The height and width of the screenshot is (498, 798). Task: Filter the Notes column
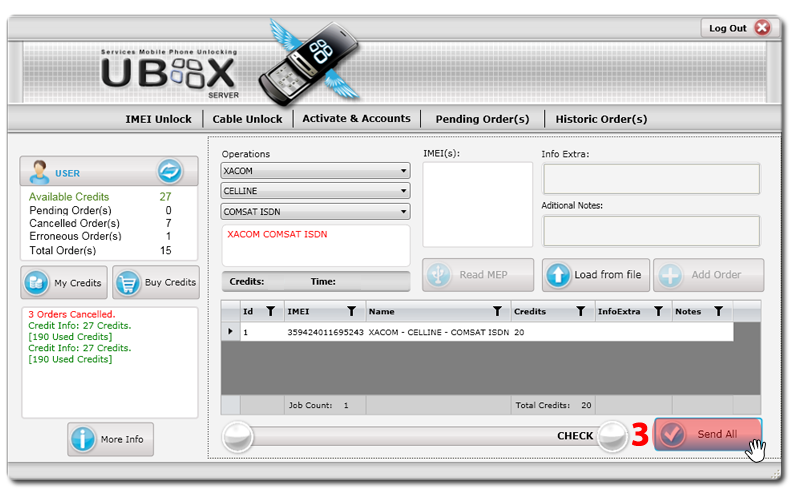point(718,311)
